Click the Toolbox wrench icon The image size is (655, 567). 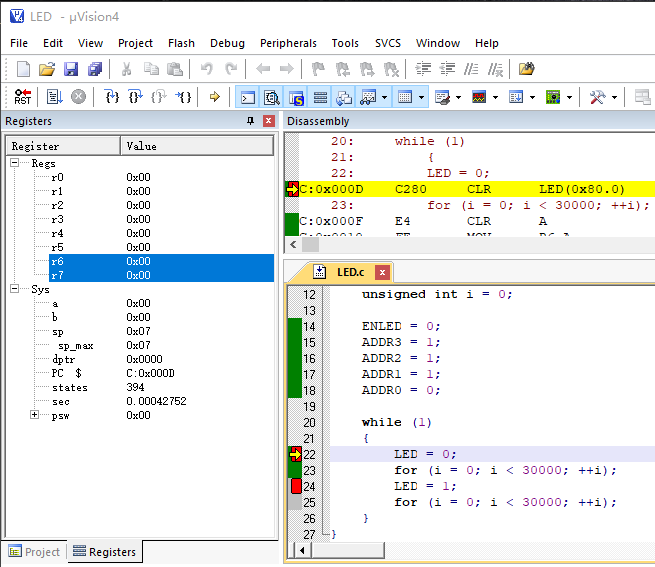(x=597, y=97)
